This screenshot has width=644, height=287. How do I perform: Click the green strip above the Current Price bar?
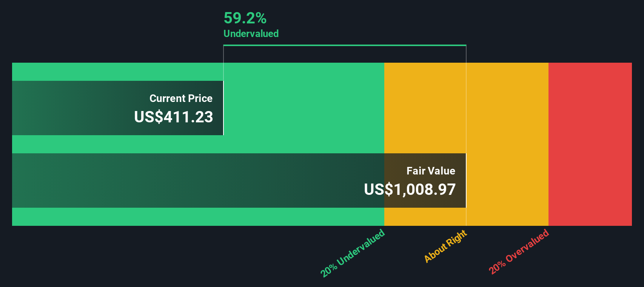pos(113,72)
